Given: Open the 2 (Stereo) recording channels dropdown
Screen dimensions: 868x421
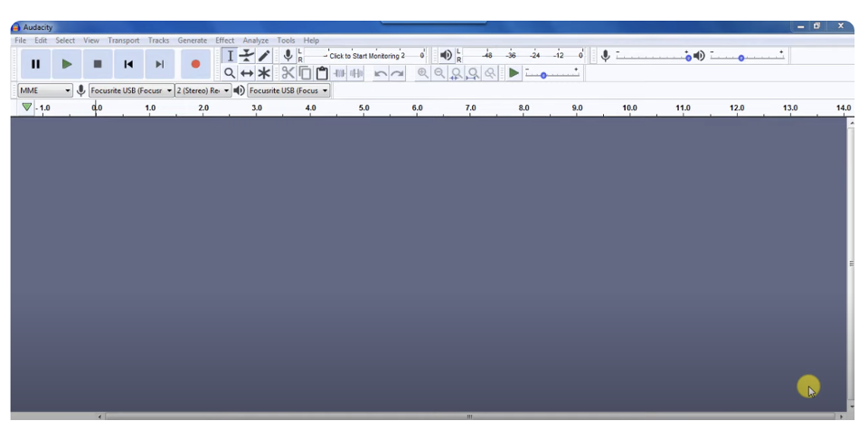Looking at the screenshot, I should pyautogui.click(x=203, y=90).
